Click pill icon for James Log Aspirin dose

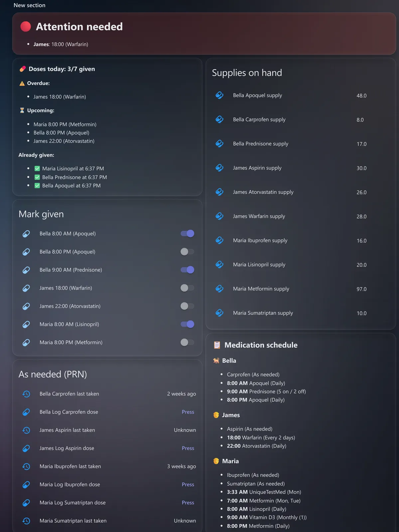tap(26, 448)
